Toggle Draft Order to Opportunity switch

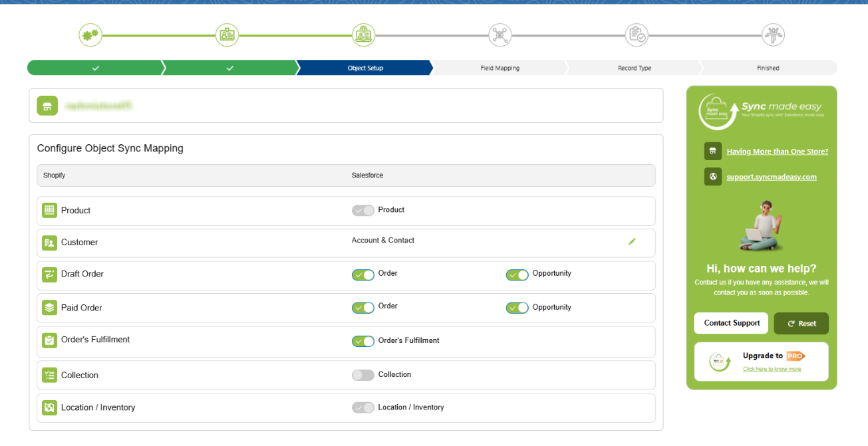517,275
